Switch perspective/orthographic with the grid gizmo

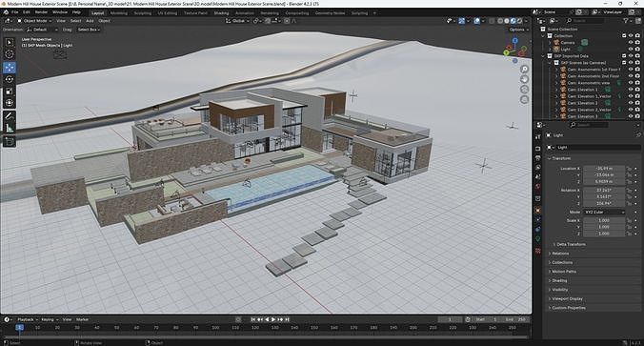click(x=525, y=99)
